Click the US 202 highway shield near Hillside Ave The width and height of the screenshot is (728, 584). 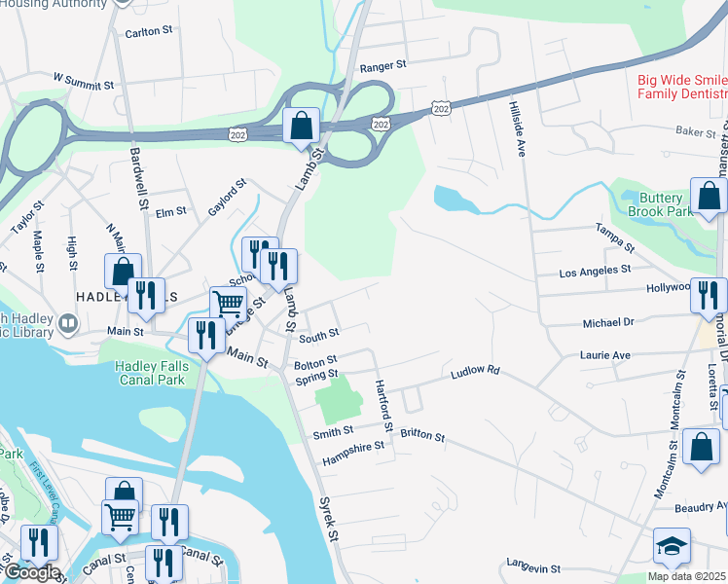pos(441,109)
